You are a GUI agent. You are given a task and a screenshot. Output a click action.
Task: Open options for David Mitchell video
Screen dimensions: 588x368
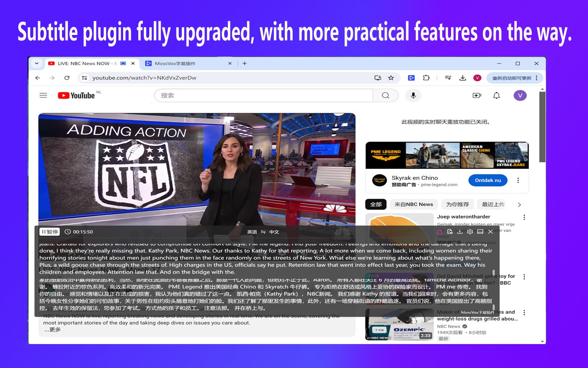coord(524,277)
